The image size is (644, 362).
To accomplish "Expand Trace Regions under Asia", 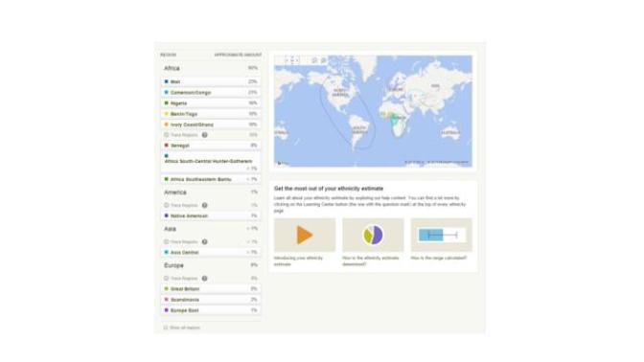I will tap(181, 241).
